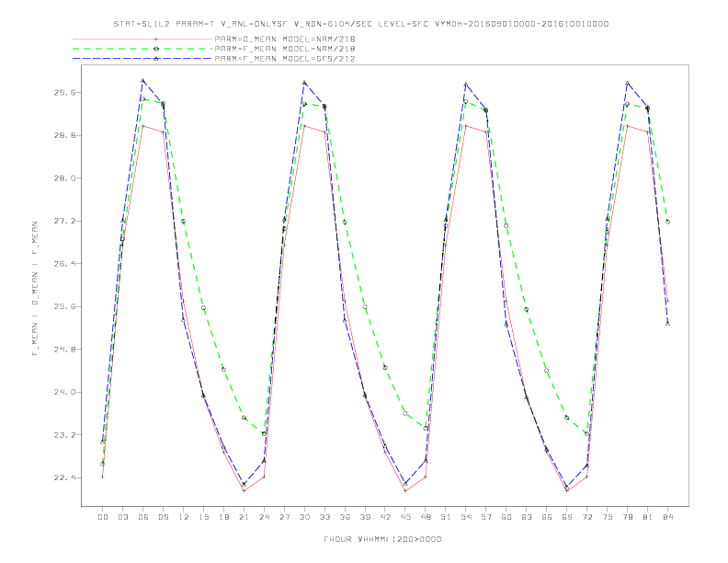The image size is (728, 563).
Task: Click x-axis forecast hour label 12
Action: (184, 517)
